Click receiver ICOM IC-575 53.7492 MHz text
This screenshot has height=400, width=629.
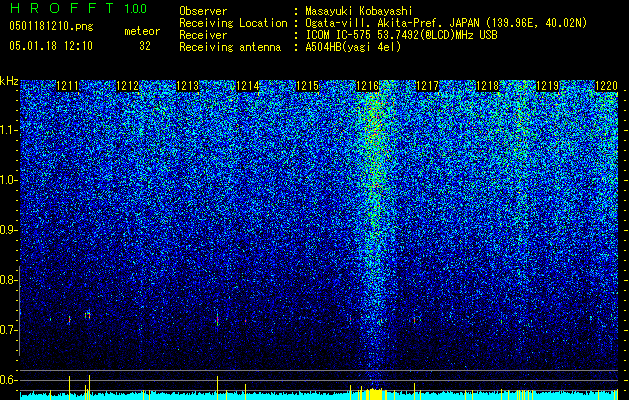pos(401,35)
